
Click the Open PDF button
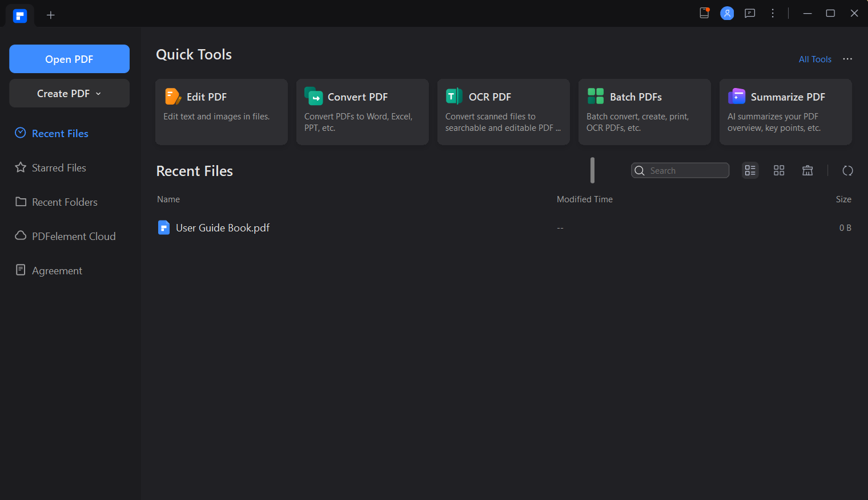pos(69,59)
